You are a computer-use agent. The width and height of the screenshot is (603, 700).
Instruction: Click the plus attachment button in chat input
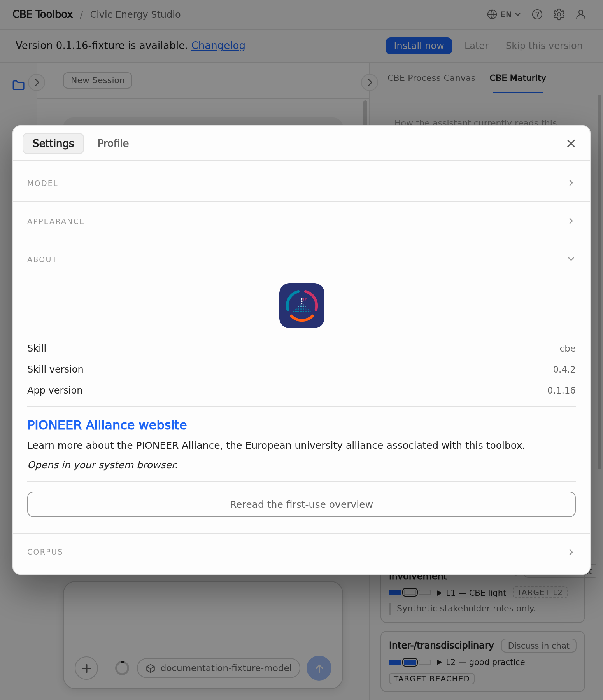point(86,668)
